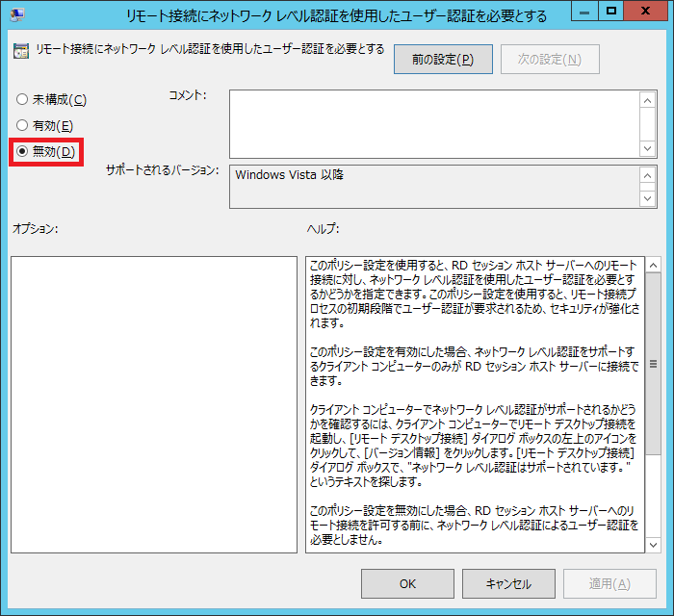
Task: Click the window system icon in the title bar
Action: (x=17, y=14)
